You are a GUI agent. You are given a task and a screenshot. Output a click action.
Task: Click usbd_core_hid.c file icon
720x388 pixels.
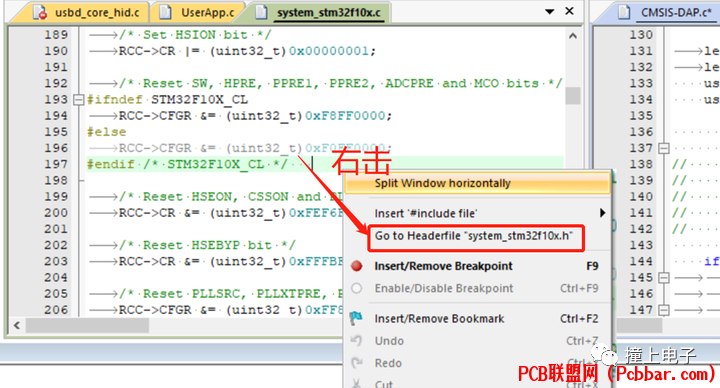coord(40,12)
